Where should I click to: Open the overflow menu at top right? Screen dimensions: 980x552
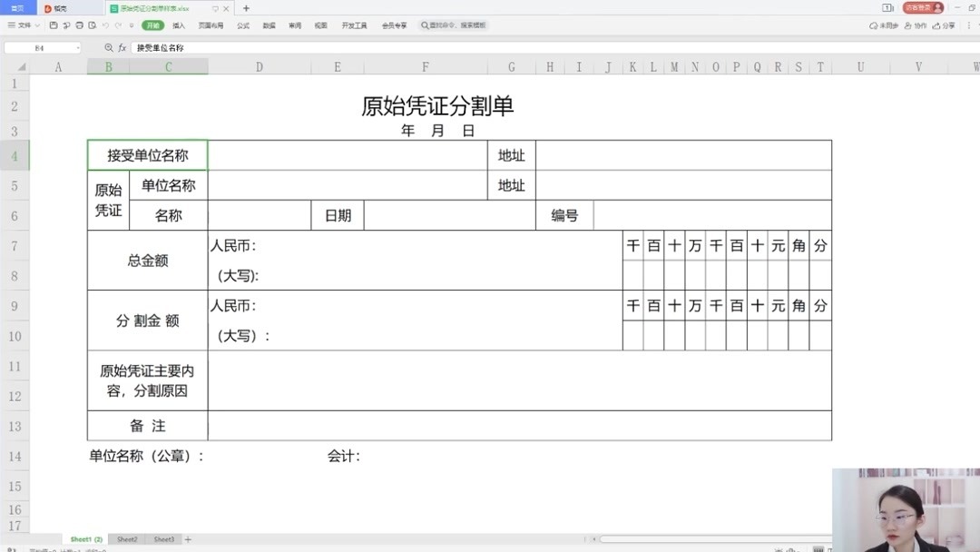pyautogui.click(x=969, y=25)
